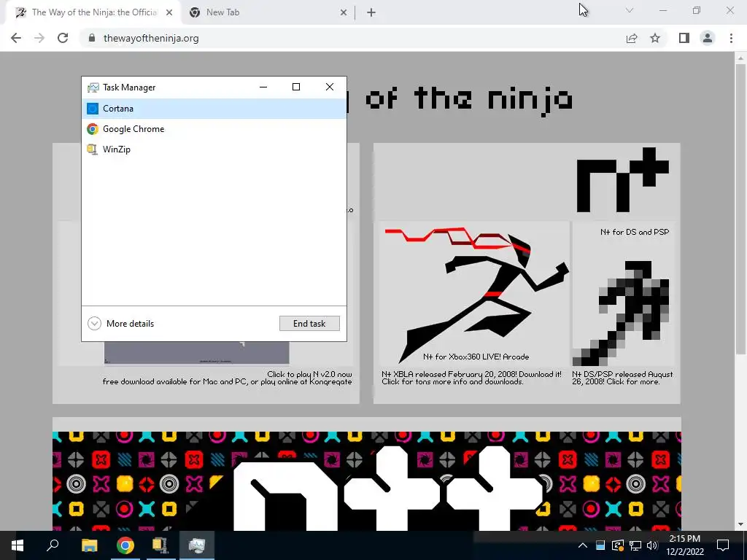Viewport: 747px width, 560px height.
Task: Click the End task button
Action: pyautogui.click(x=309, y=323)
